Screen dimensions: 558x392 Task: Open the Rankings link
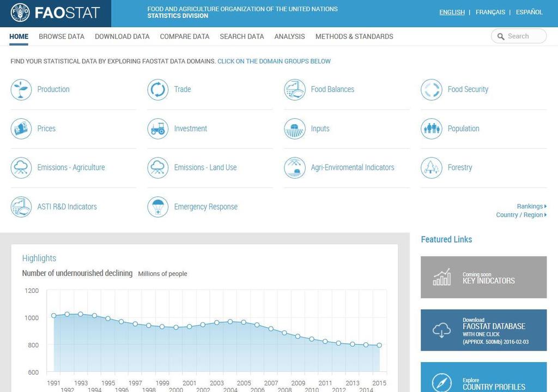pyautogui.click(x=532, y=206)
